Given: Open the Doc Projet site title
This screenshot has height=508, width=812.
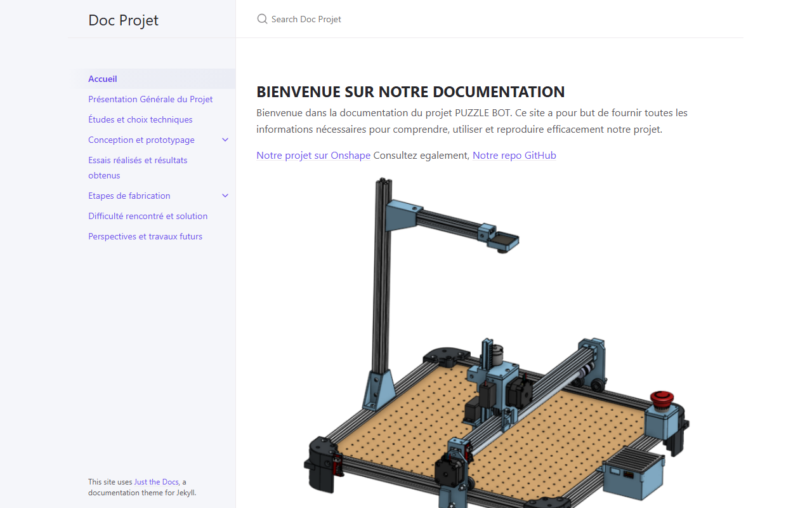Looking at the screenshot, I should (x=124, y=20).
